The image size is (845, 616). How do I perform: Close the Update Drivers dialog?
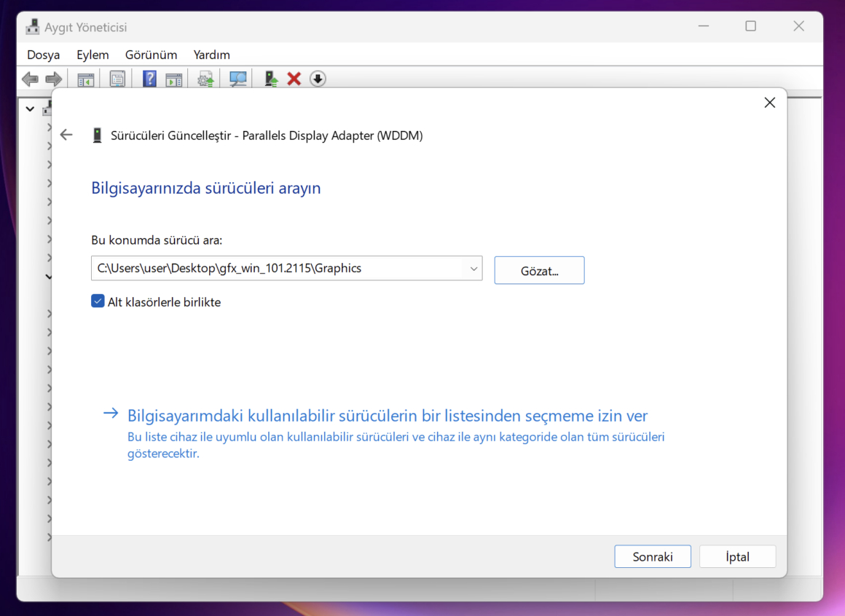coord(769,103)
